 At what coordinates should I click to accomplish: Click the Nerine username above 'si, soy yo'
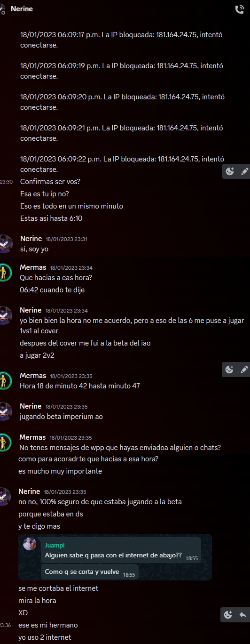click(31, 239)
